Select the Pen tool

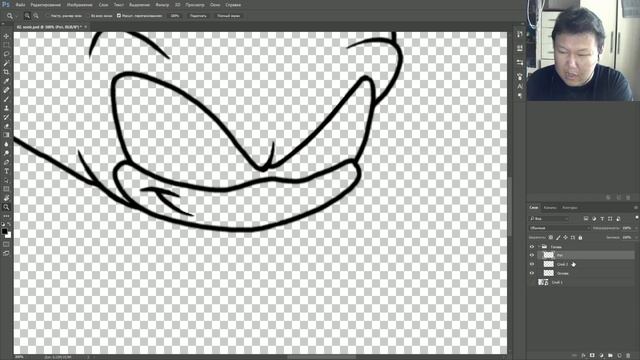click(x=6, y=162)
